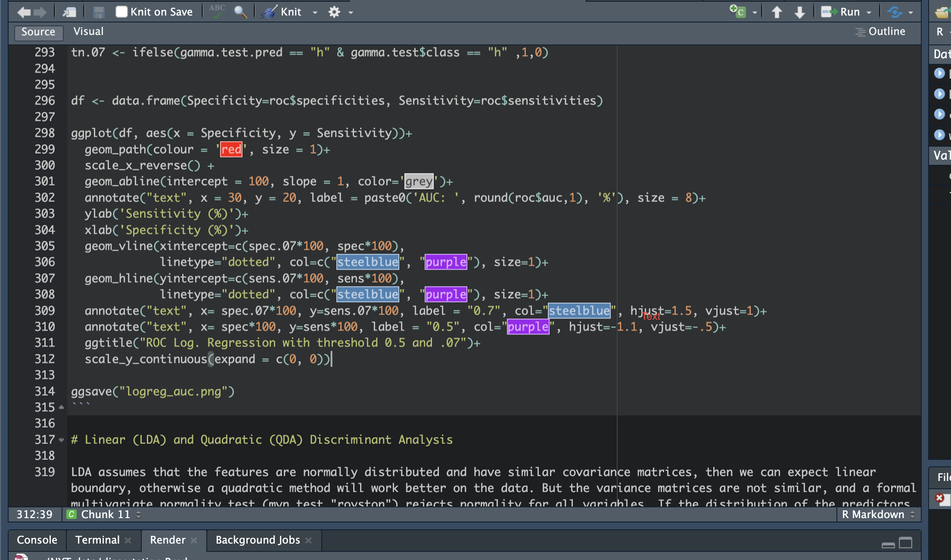Click the first blue arrow icon in right panel
Viewport: 951px width, 560px height.
(939, 73)
